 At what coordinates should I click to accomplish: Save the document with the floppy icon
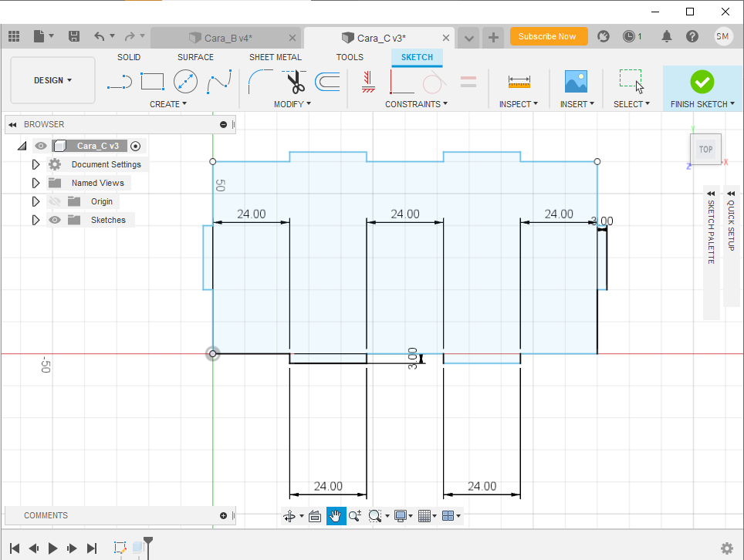73,36
